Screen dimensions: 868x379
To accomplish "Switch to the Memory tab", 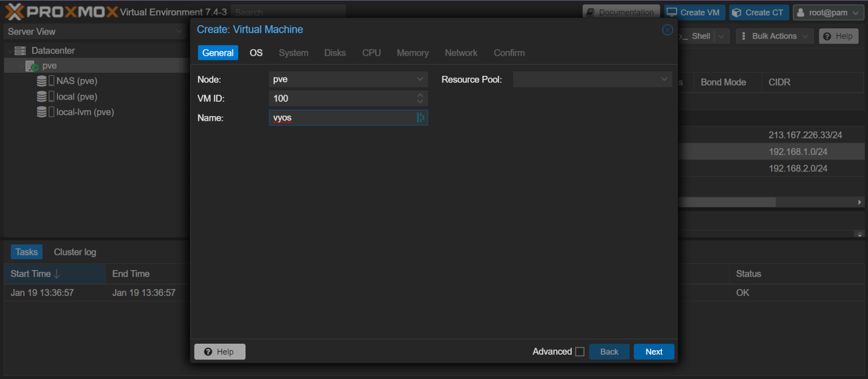I will click(412, 53).
